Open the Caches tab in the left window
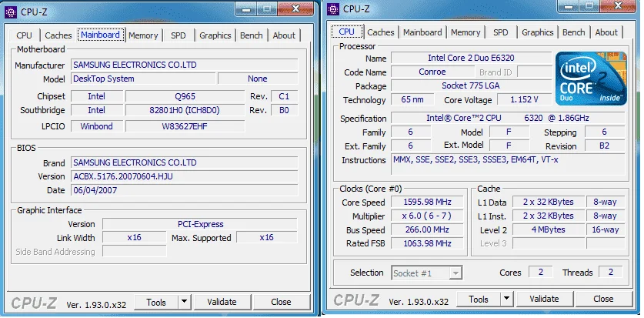This screenshot has width=644, height=318. coord(58,35)
